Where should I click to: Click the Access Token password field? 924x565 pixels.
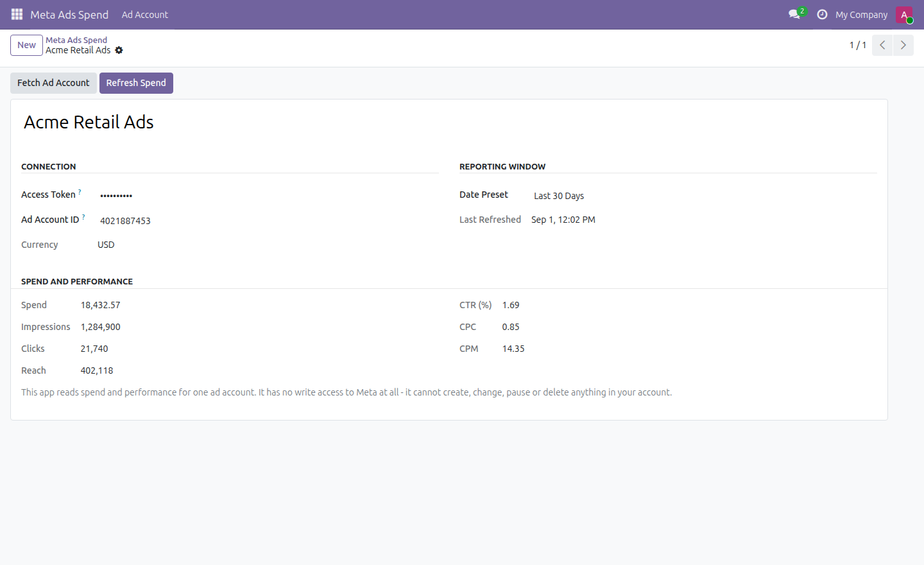pos(268,195)
